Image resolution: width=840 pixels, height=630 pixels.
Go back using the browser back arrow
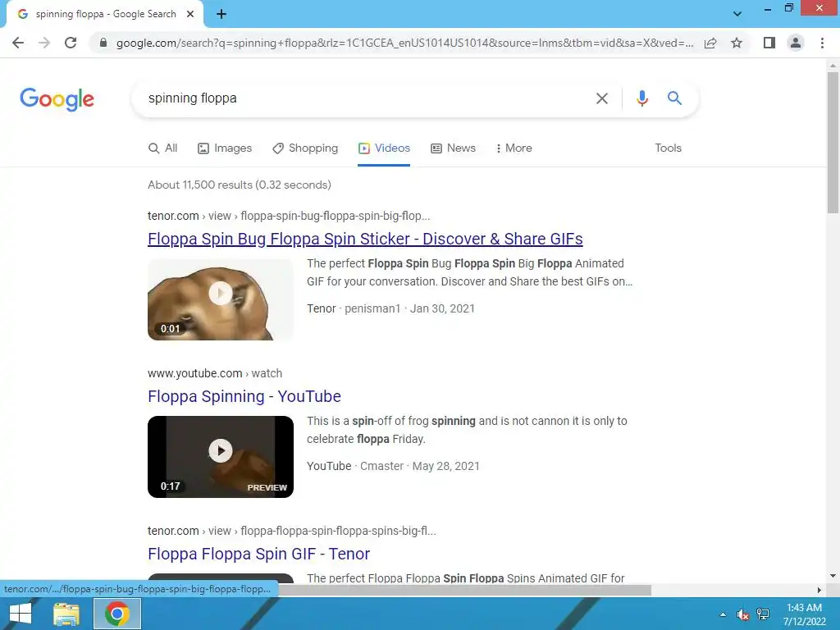tap(18, 43)
